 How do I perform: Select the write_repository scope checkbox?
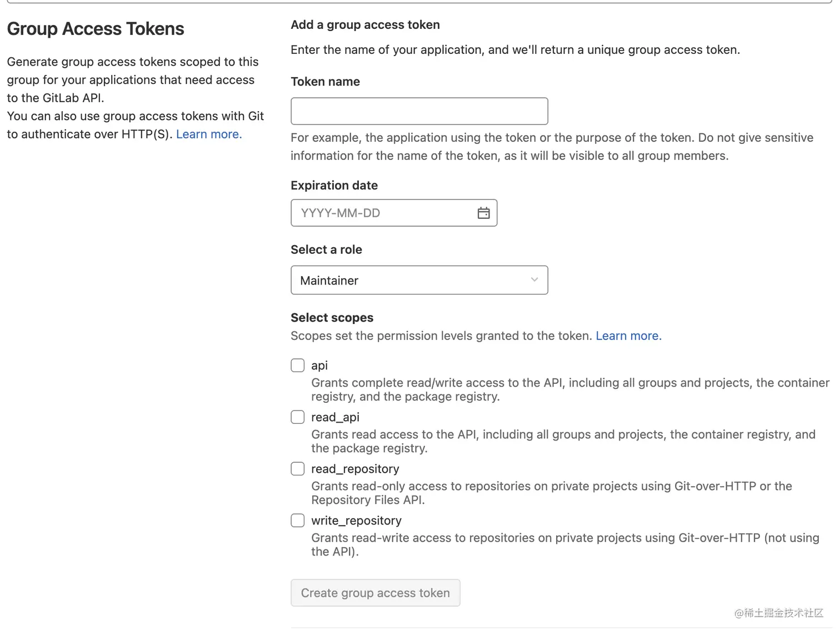[x=298, y=521]
